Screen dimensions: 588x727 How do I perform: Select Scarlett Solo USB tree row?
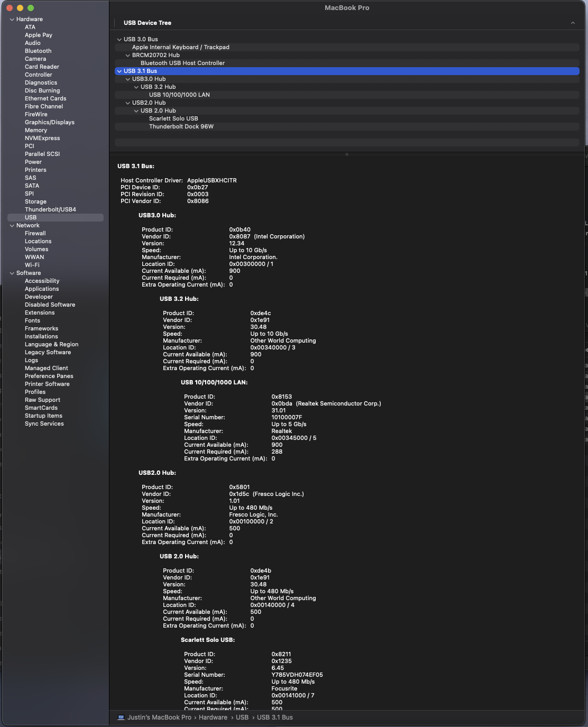tap(347, 119)
